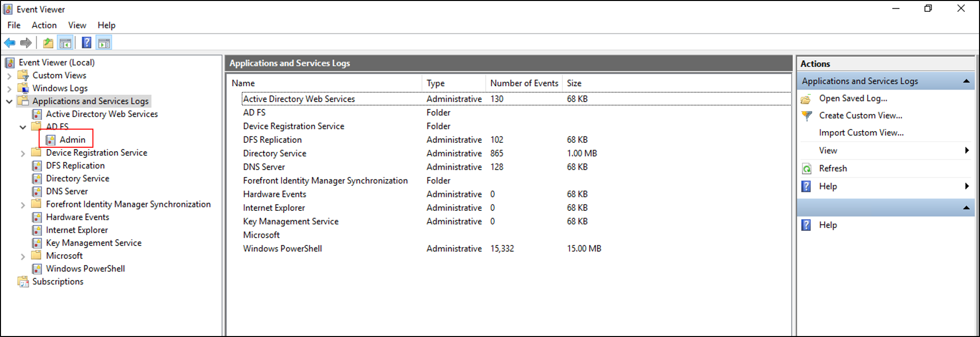Image resolution: width=980 pixels, height=337 pixels.
Task: Select the Admin log under AD FS
Action: point(72,140)
